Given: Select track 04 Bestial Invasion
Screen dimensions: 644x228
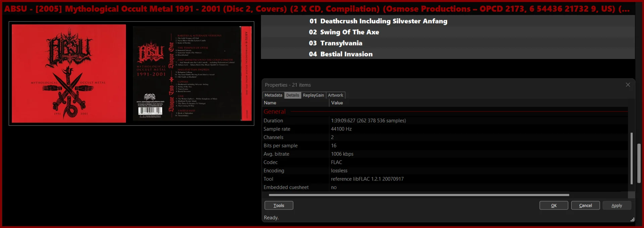Looking at the screenshot, I should tap(448, 54).
